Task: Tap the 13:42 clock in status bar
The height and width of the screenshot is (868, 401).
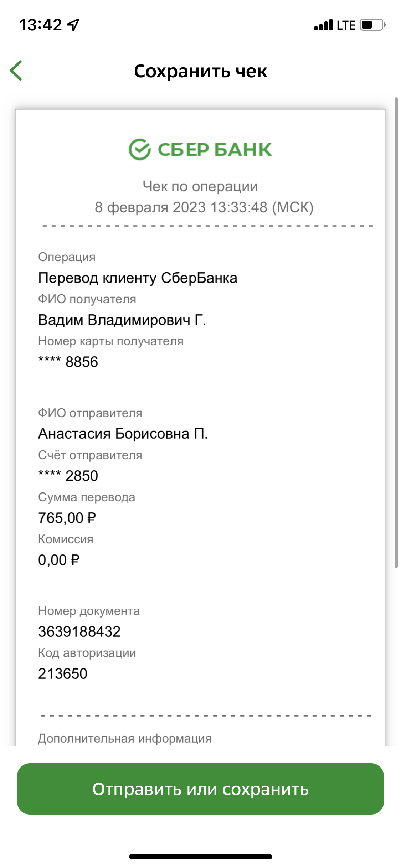Action: pyautogui.click(x=41, y=25)
